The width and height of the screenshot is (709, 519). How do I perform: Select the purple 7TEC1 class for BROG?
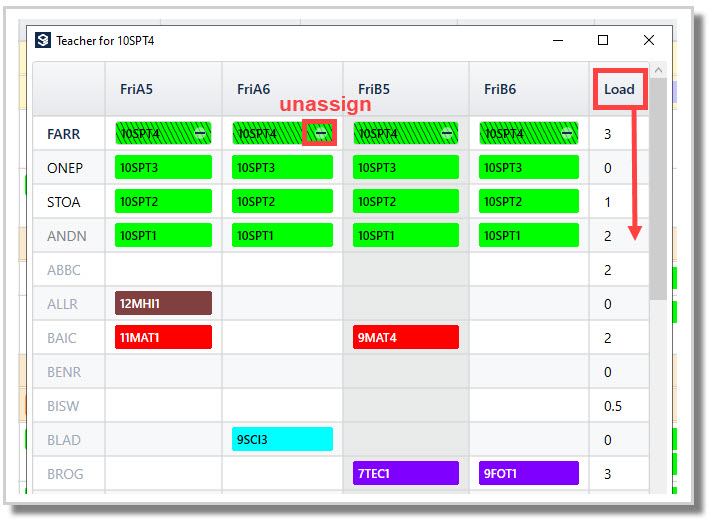[x=406, y=473]
